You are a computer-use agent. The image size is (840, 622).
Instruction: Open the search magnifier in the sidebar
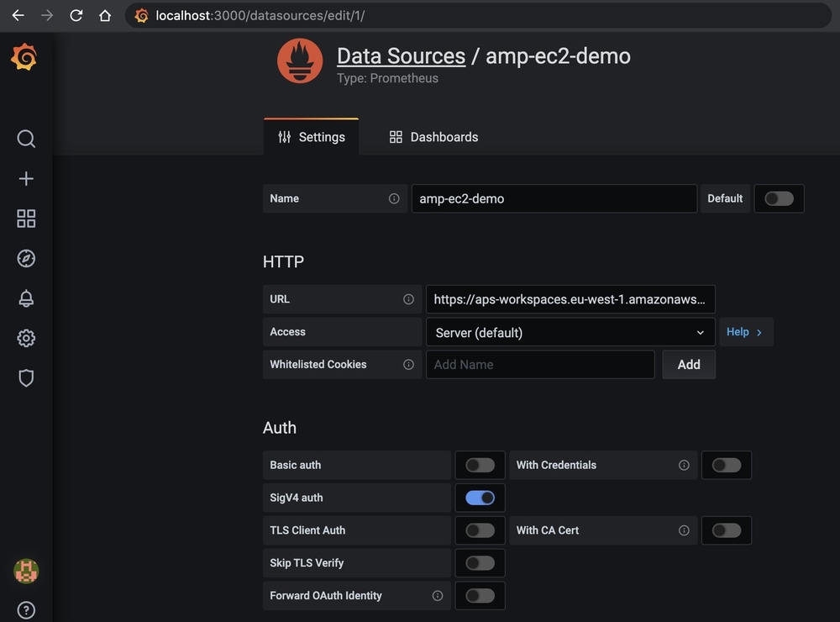pos(26,139)
